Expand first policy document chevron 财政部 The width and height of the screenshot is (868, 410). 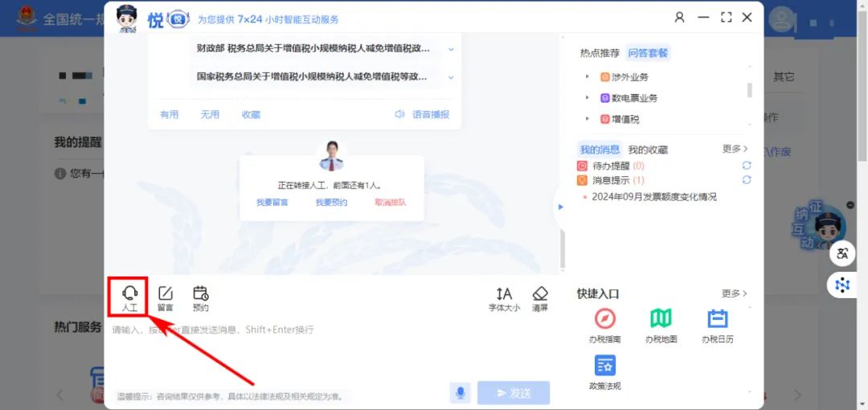click(451, 49)
